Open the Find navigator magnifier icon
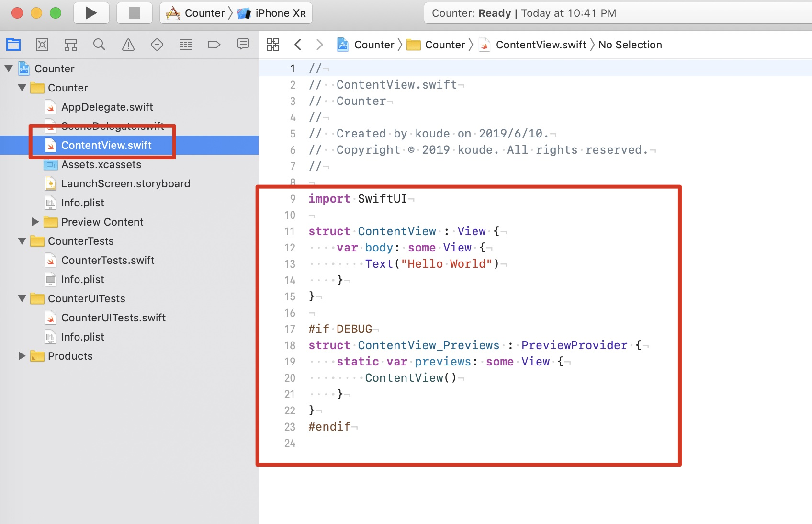Image resolution: width=812 pixels, height=524 pixels. pyautogui.click(x=100, y=45)
